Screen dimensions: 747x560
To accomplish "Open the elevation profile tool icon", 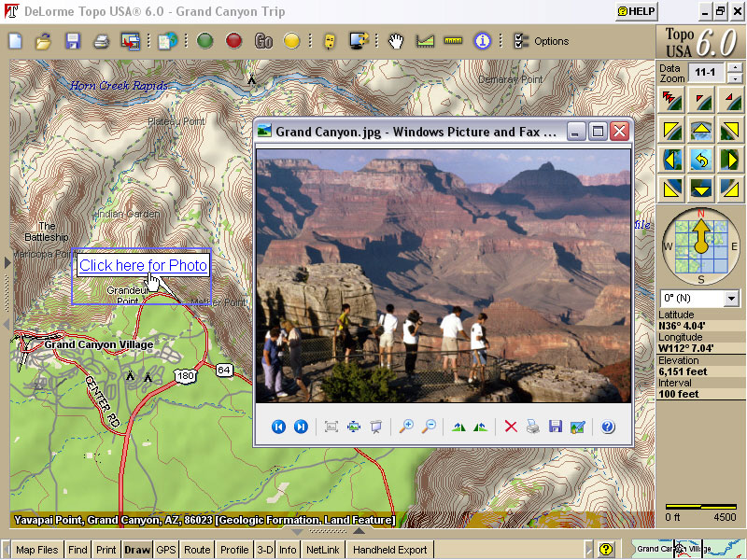I will click(x=425, y=41).
